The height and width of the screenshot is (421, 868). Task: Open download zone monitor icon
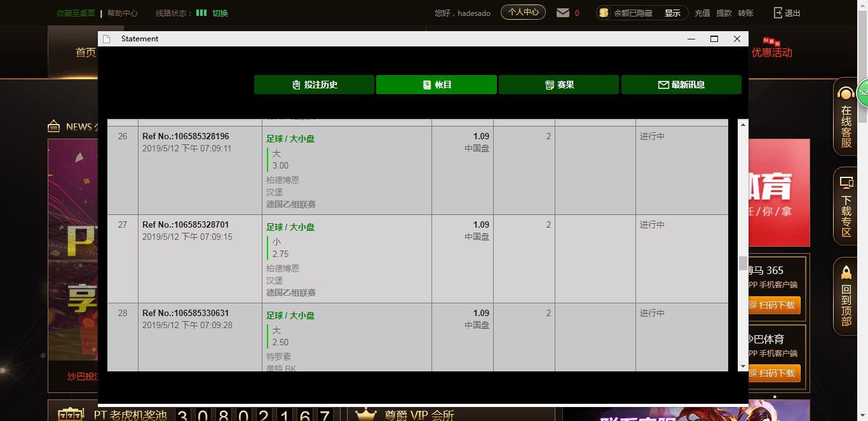point(846,183)
